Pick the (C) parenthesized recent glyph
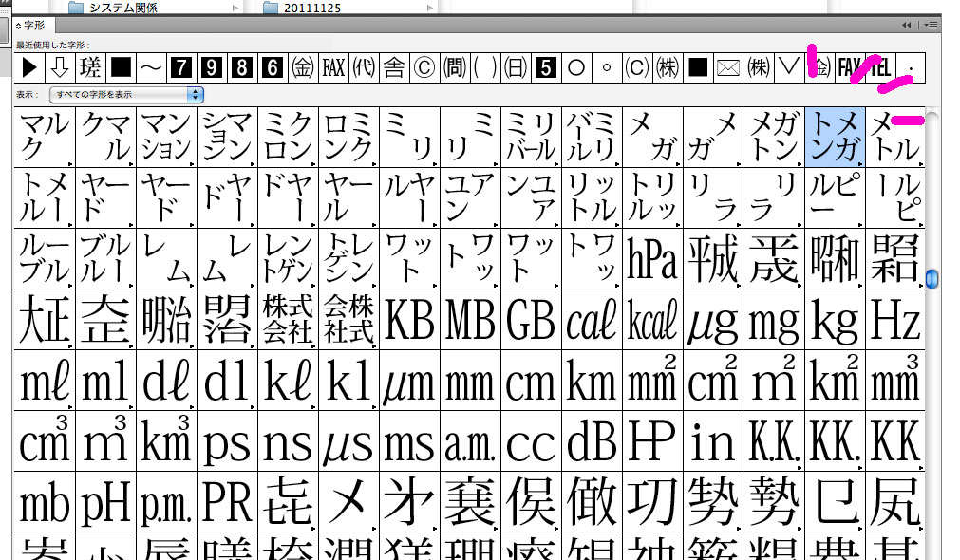This screenshot has width=960, height=560. [637, 67]
